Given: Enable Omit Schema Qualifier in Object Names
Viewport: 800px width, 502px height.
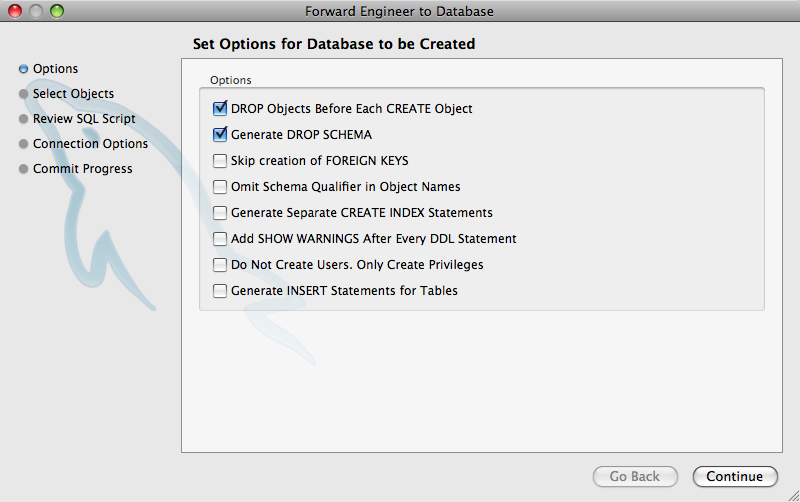Looking at the screenshot, I should (220, 187).
